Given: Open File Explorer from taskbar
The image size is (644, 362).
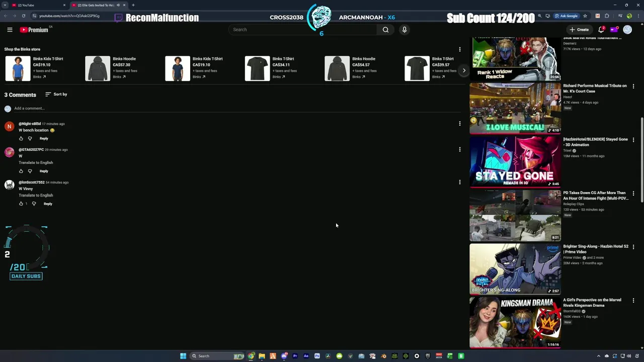Looking at the screenshot, I should [262, 356].
